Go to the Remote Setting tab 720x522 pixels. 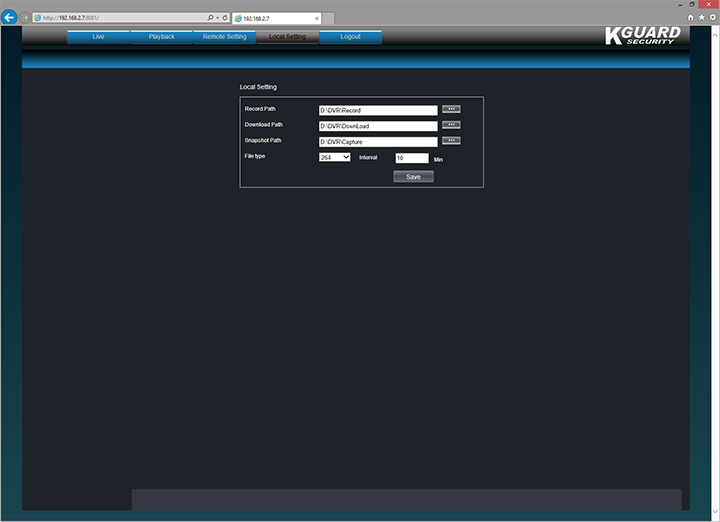tap(224, 37)
